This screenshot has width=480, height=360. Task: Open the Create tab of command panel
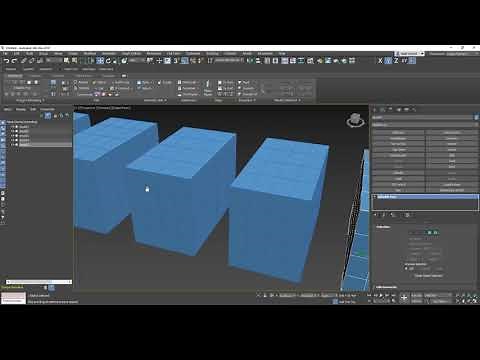375,109
